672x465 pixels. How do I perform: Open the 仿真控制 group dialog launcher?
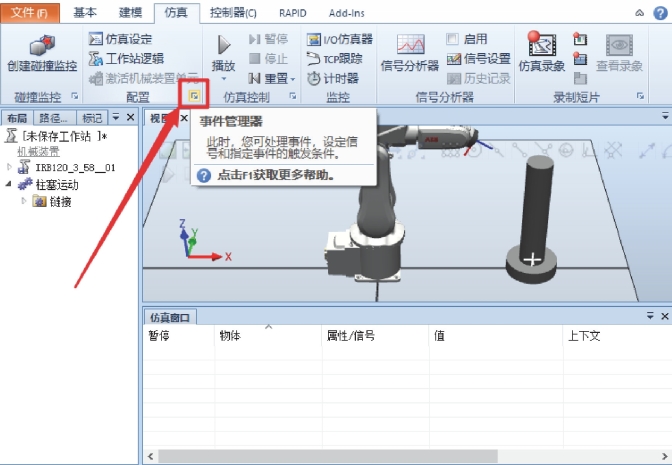pyautogui.click(x=293, y=96)
